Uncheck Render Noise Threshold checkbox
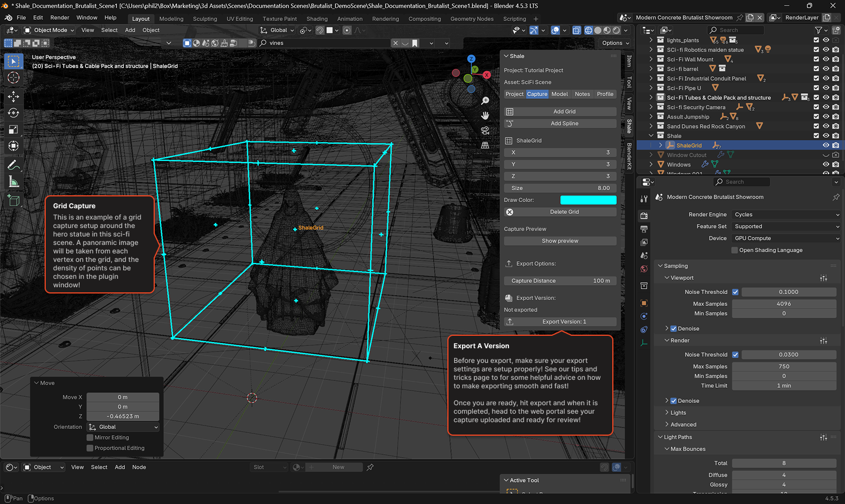The width and height of the screenshot is (845, 504). 735,355
